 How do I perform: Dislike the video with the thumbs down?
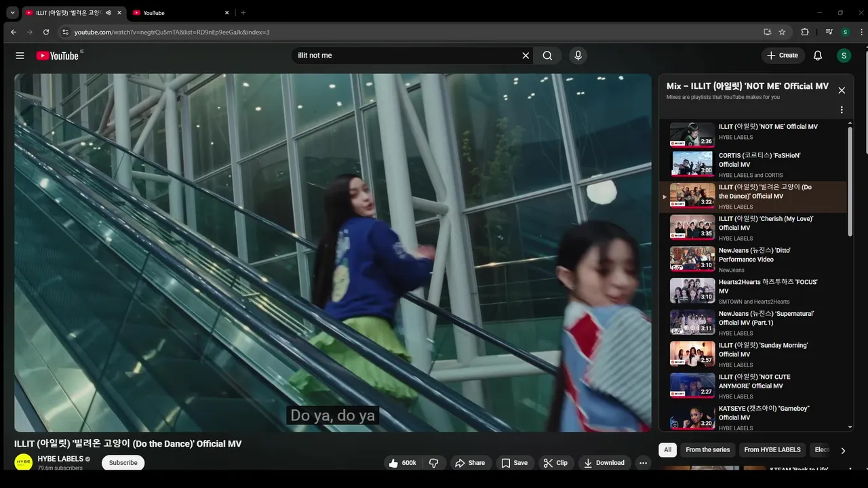(x=434, y=463)
